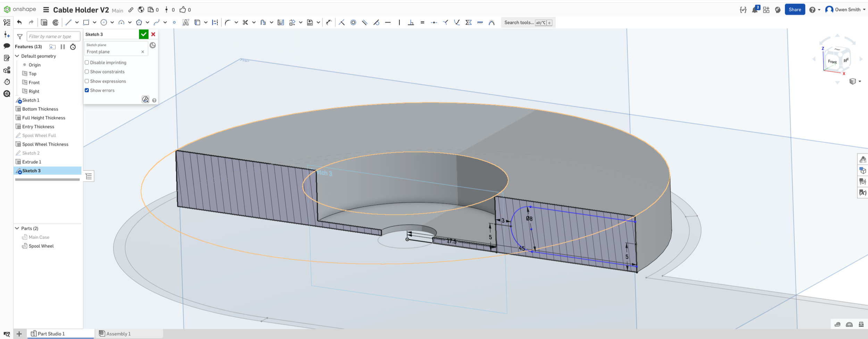The width and height of the screenshot is (868, 339).
Task: Open the Circle tool
Action: (104, 22)
